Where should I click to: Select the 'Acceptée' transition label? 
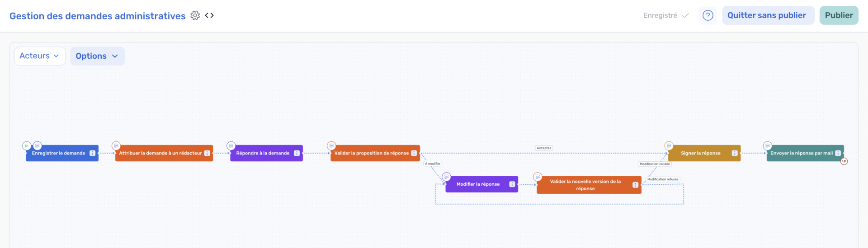[544, 148]
